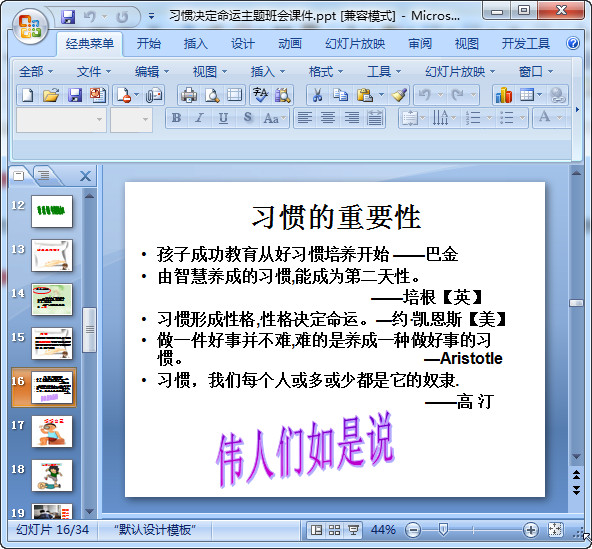Switch to the 开发工具 ribbon tab
The image size is (592, 549).
click(x=525, y=44)
